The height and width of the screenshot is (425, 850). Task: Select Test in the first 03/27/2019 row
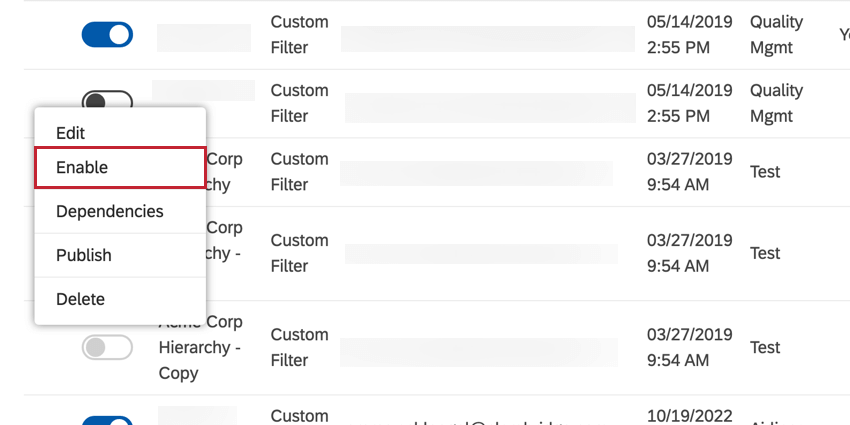(765, 172)
